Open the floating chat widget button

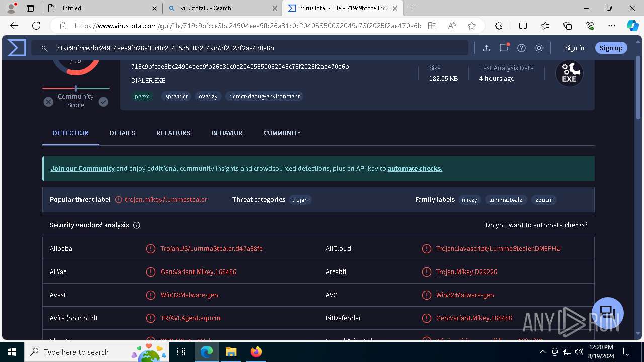click(607, 313)
